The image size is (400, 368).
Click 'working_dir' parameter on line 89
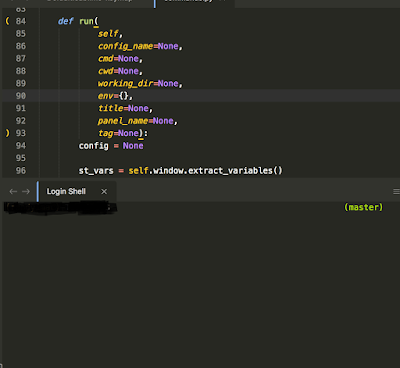pyautogui.click(x=126, y=83)
